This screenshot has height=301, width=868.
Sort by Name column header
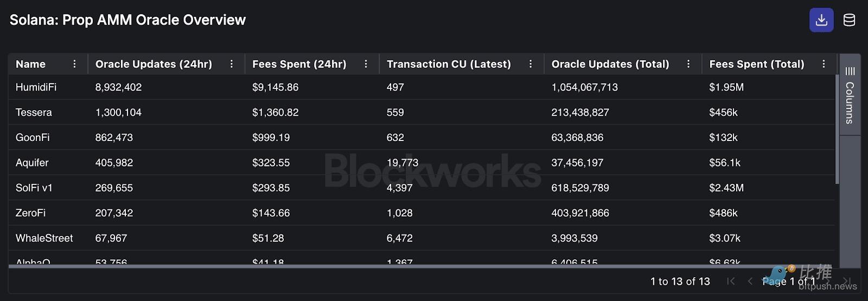pos(31,64)
